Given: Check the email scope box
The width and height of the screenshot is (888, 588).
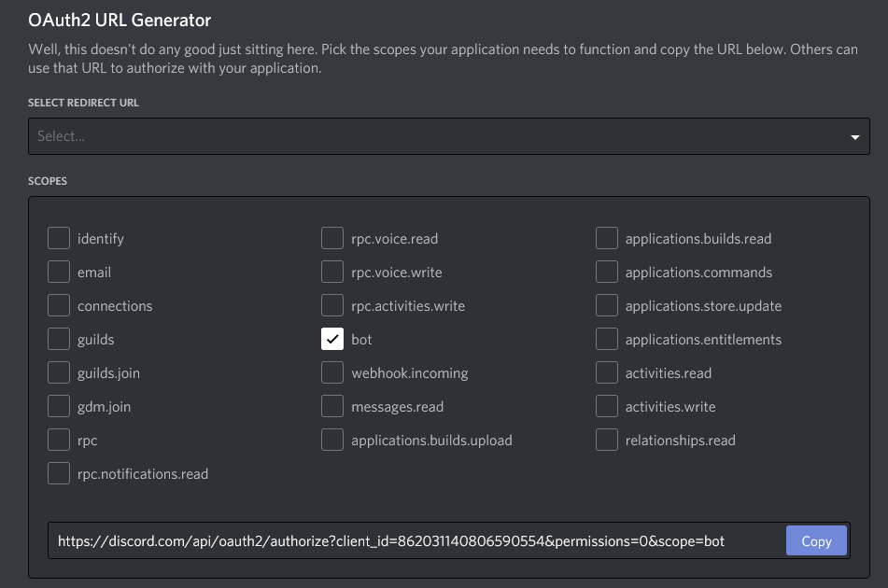Looking at the screenshot, I should 59,273.
